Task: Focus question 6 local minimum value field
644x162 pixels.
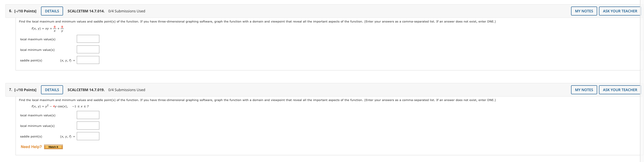Action: (88, 49)
